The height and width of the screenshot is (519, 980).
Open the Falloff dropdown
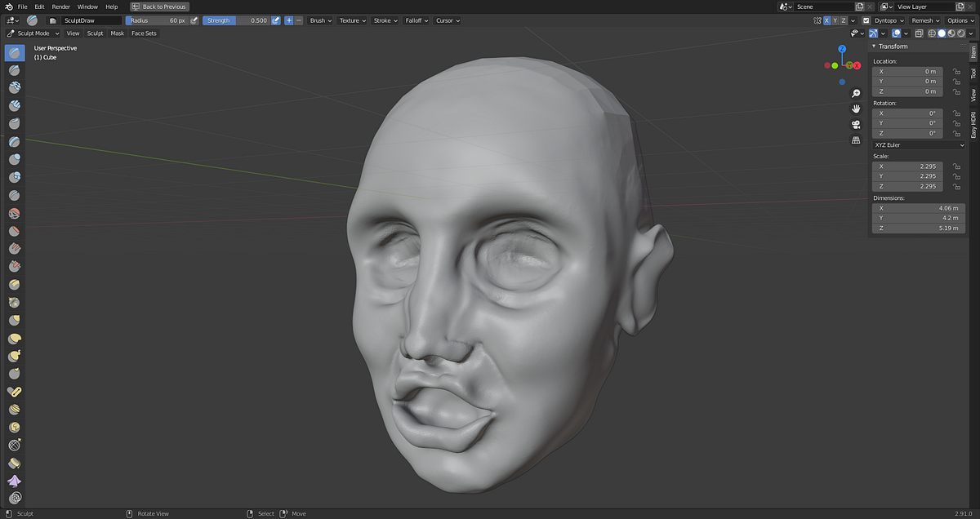click(x=416, y=20)
